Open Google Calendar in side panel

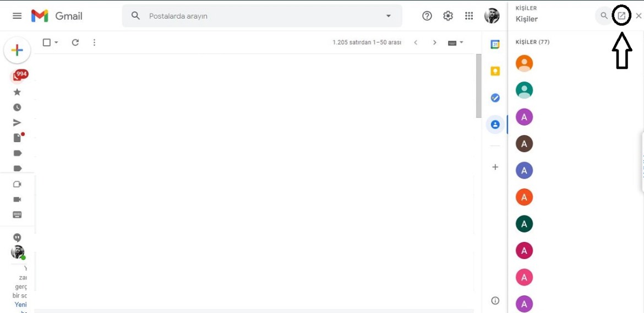(x=495, y=45)
